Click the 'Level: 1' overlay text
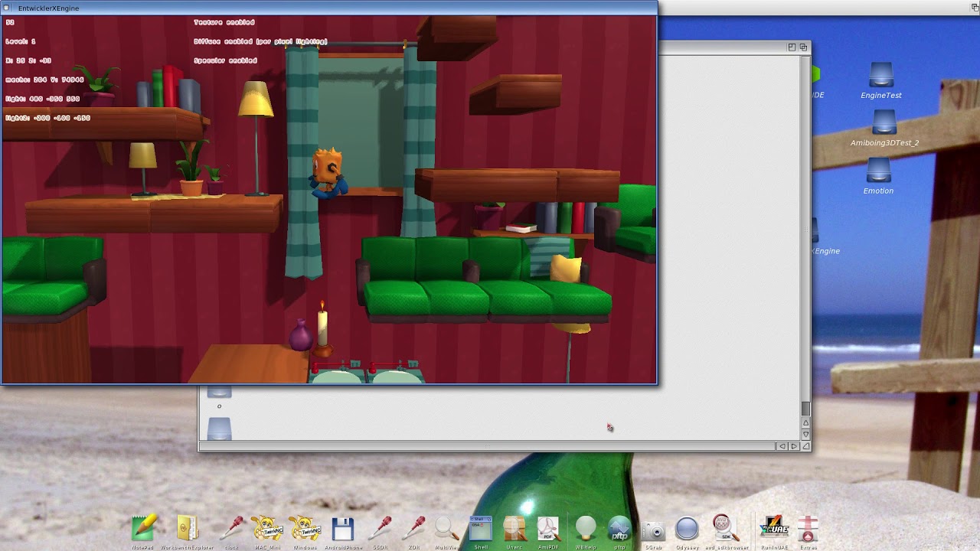This screenshot has width=980, height=551. coord(21,42)
